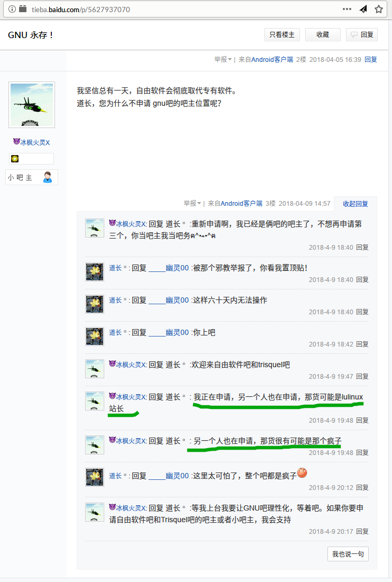The image size is (392, 582).
Task: Click the orange emoticon in the 疯子 reply
Action: pos(302,472)
